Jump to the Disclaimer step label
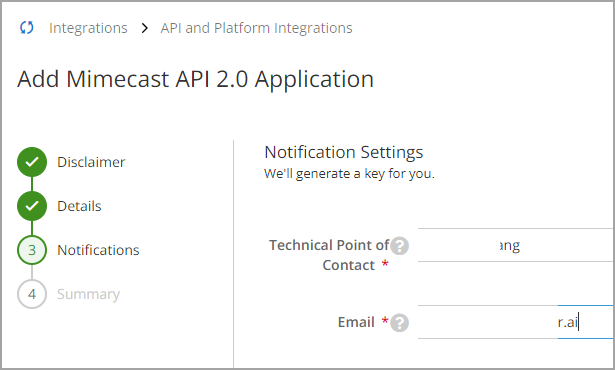The height and width of the screenshot is (370, 615). point(91,162)
